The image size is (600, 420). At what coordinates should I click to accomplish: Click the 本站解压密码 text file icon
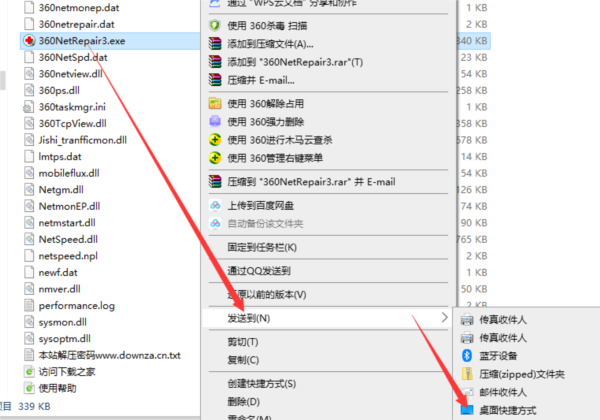click(29, 355)
